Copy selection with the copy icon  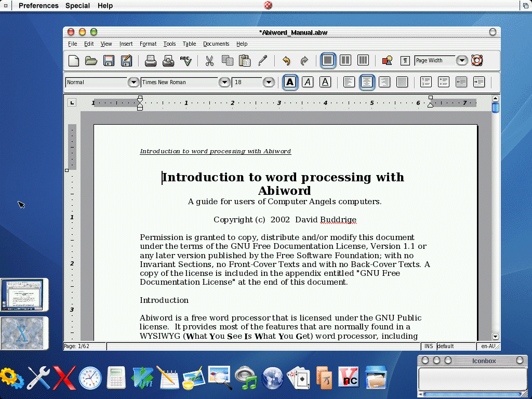click(x=228, y=61)
